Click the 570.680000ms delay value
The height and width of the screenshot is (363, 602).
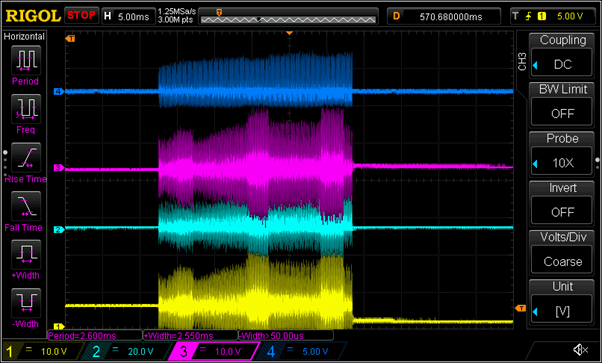tap(450, 17)
